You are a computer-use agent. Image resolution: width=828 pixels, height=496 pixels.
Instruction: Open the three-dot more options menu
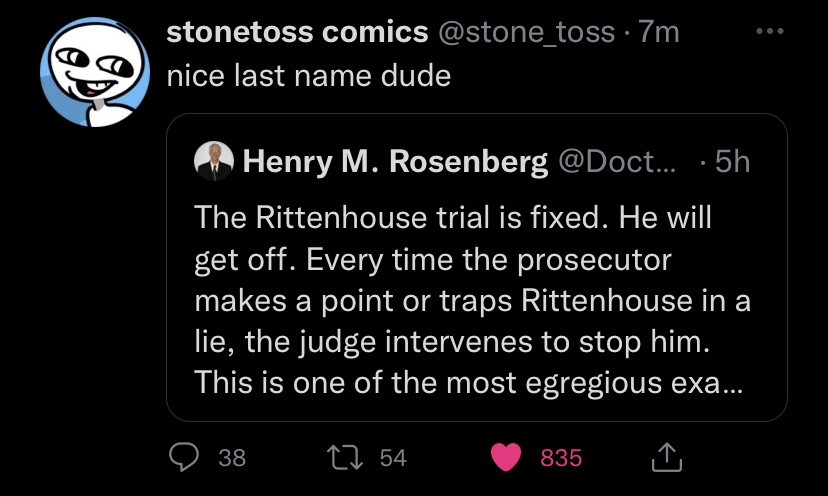pyautogui.click(x=770, y=32)
